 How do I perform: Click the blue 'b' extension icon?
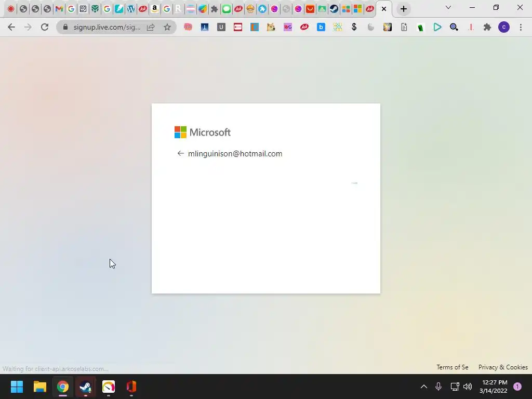[x=321, y=27]
